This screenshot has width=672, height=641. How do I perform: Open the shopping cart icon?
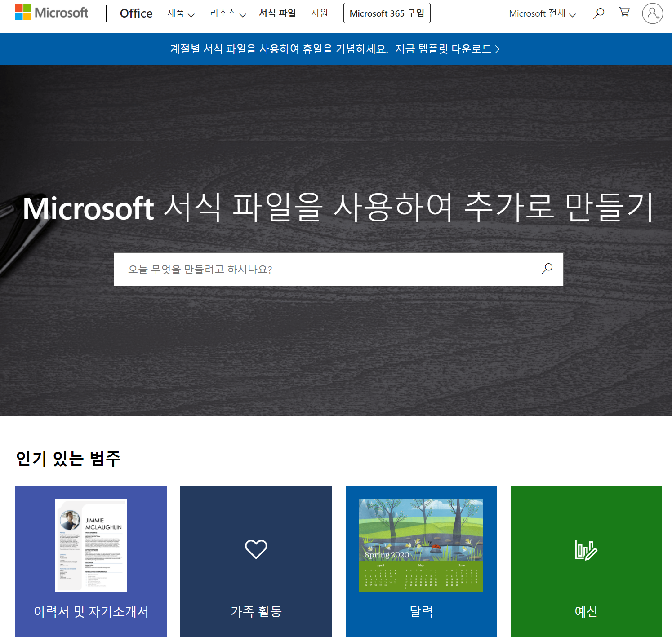coord(624,12)
